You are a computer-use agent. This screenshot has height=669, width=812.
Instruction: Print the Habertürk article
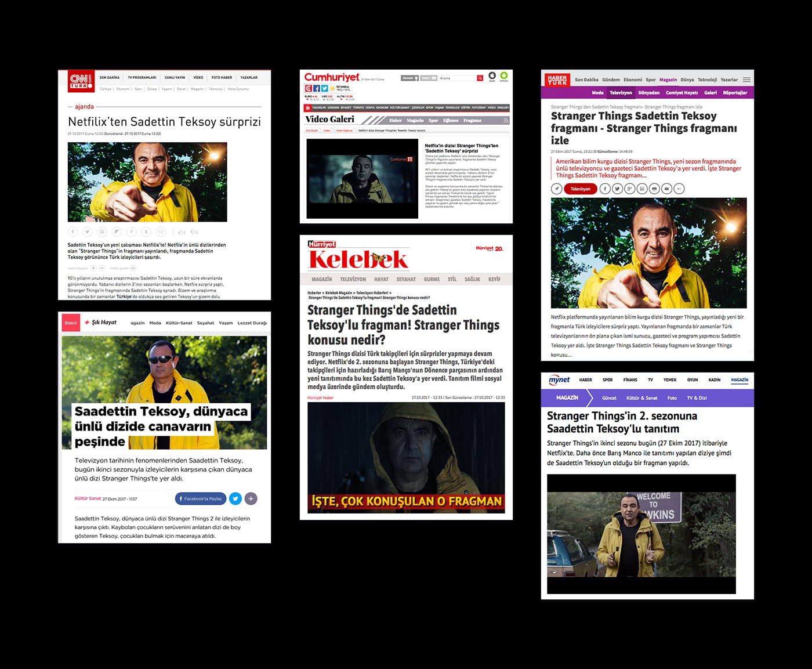(654, 189)
